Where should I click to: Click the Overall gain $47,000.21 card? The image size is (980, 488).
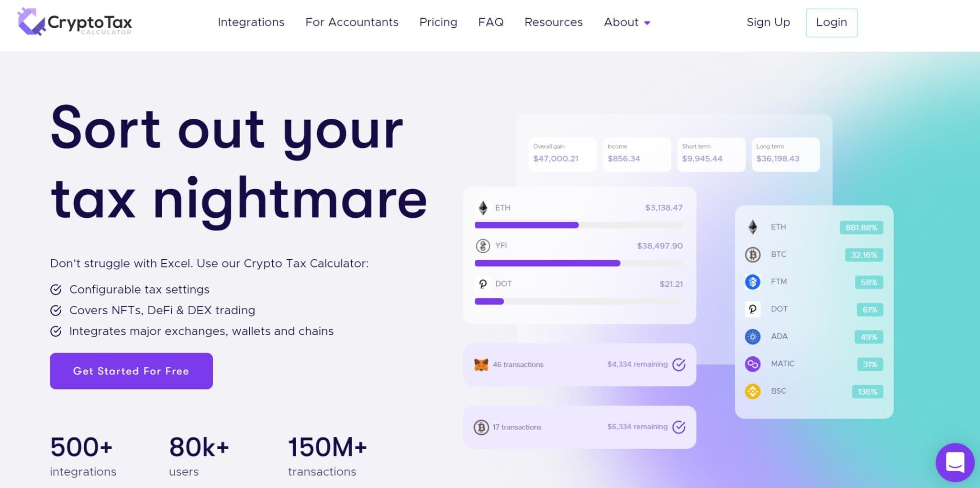pos(563,154)
